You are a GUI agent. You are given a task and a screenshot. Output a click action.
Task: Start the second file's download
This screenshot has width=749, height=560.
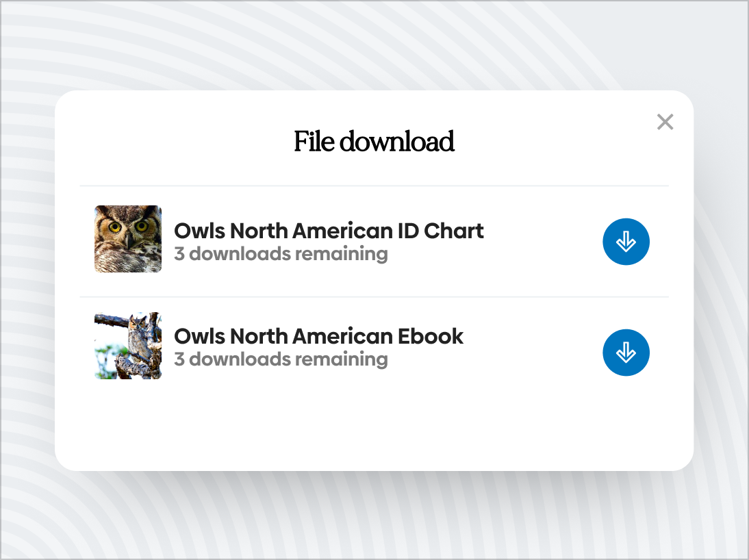tap(626, 353)
